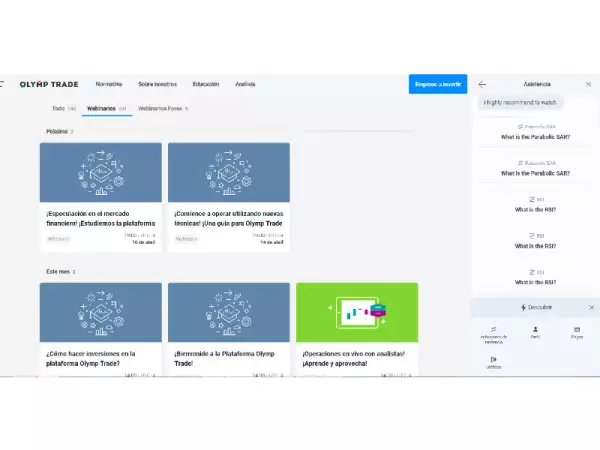Image resolution: width=600 pixels, height=450 pixels.
Task: Open the Normativa menu
Action: pyautogui.click(x=109, y=84)
